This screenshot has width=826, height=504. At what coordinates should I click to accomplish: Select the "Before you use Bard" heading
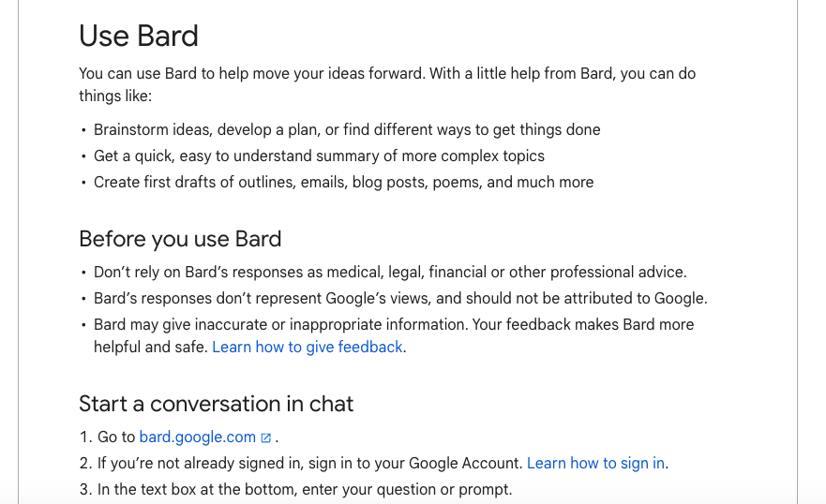pyautogui.click(x=180, y=239)
